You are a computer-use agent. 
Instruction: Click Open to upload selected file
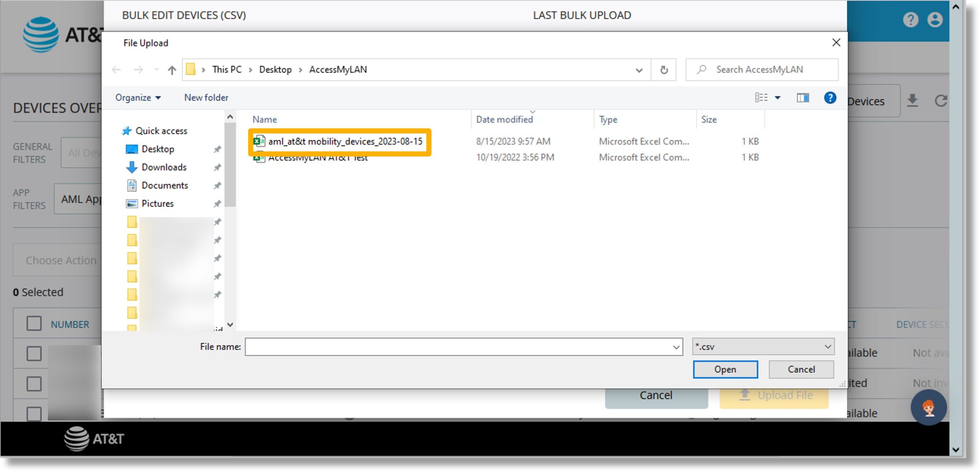725,369
